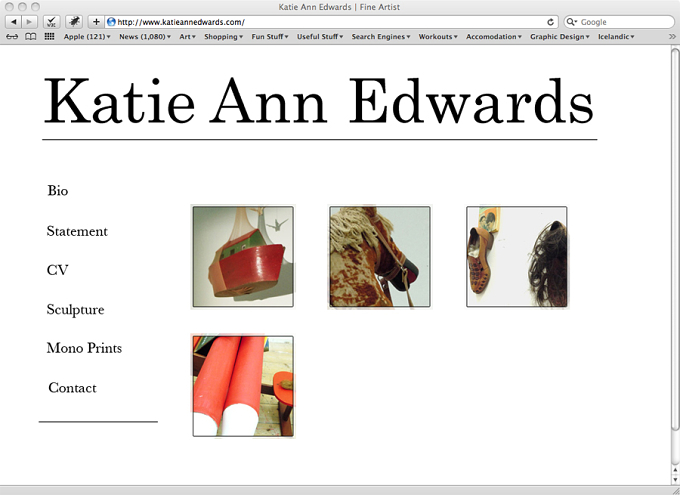Open the Bio page link
680x495 pixels.
pos(58,190)
